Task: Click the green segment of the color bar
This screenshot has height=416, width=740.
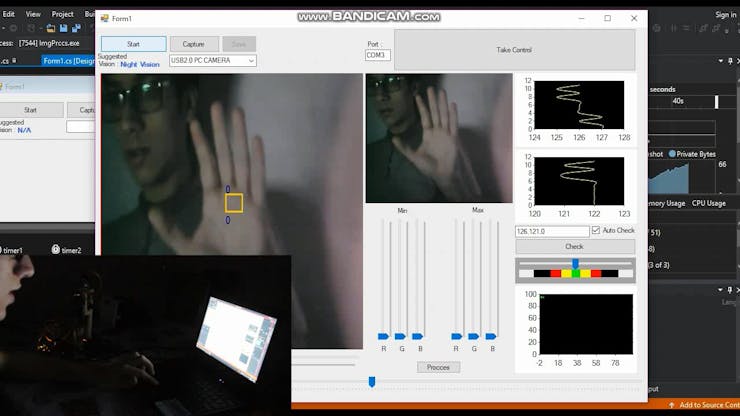Action: click(x=576, y=273)
